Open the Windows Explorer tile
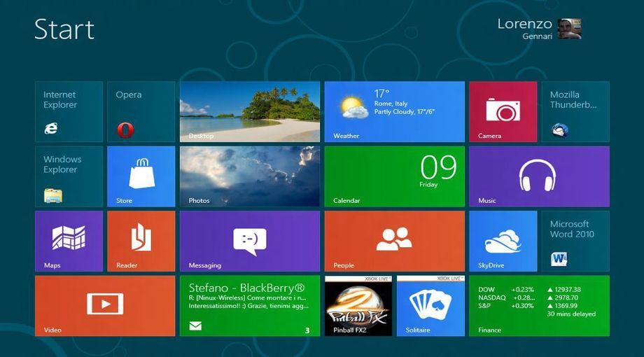 click(x=69, y=176)
